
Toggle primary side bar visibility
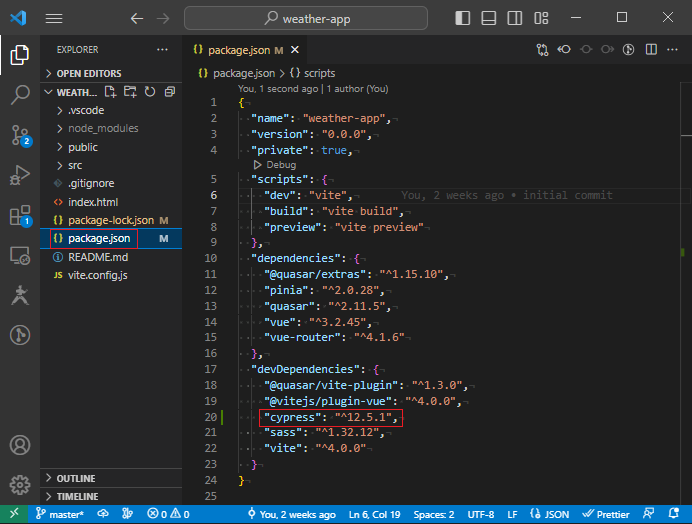coord(463,18)
